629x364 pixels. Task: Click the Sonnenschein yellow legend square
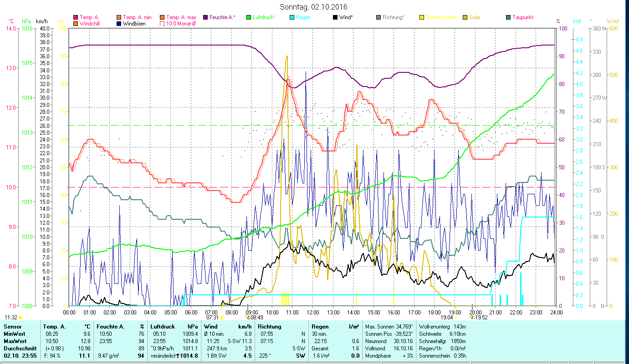pos(422,18)
